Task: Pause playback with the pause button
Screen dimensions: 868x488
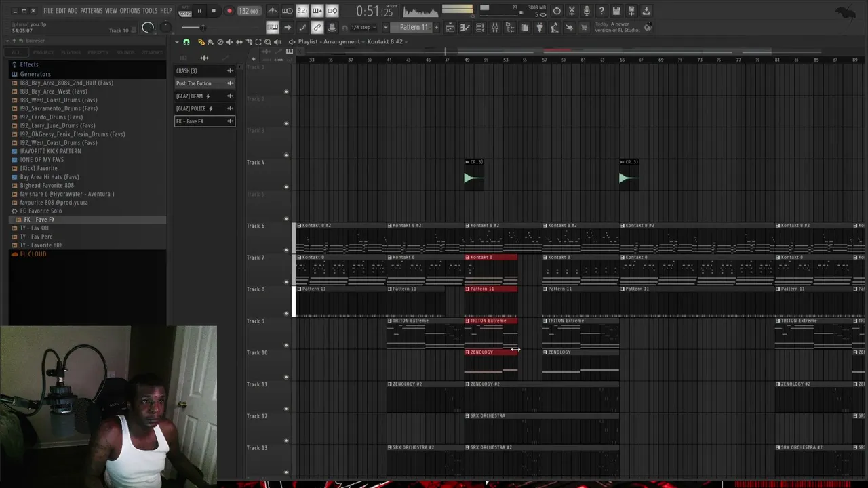Action: coord(199,11)
